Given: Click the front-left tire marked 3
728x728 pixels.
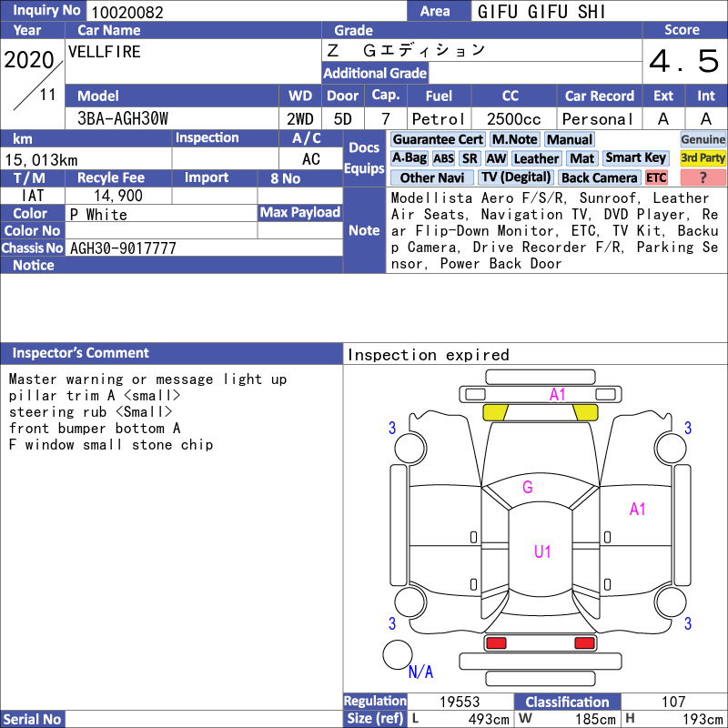Looking at the screenshot, I should tap(410, 448).
